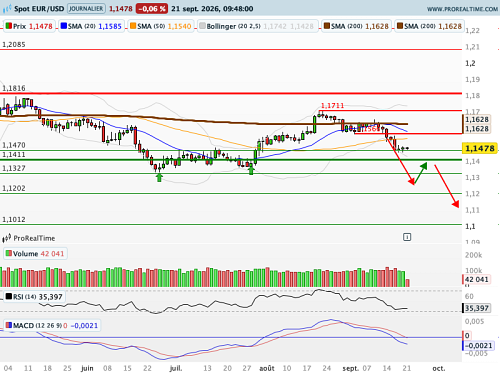Click the date 21 sept. 2026, 09:48:00

coord(212,9)
